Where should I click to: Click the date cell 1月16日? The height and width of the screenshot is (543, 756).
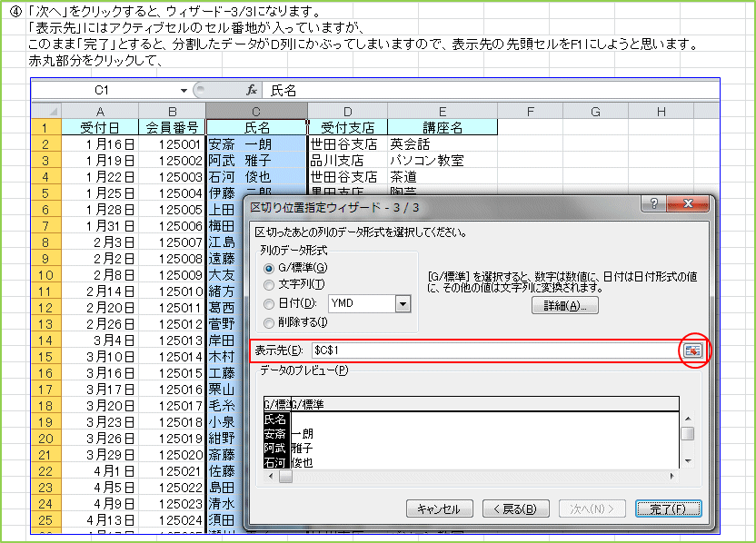click(x=100, y=144)
